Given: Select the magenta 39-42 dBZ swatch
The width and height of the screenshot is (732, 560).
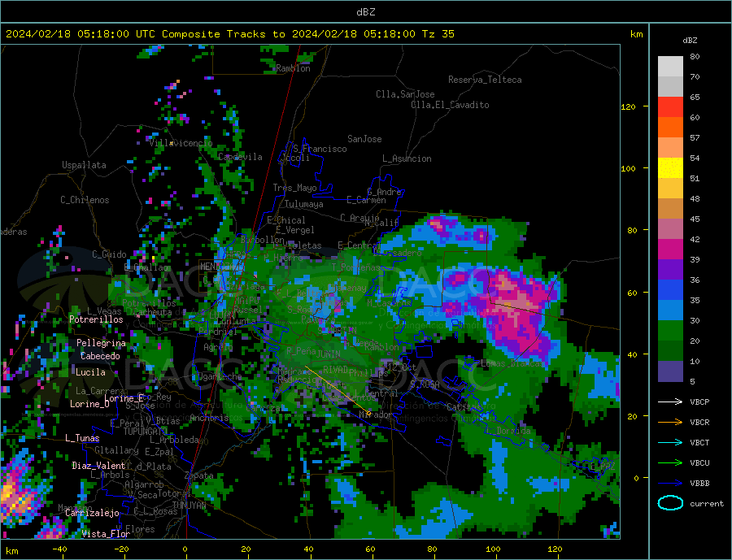Looking at the screenshot, I should click(670, 250).
